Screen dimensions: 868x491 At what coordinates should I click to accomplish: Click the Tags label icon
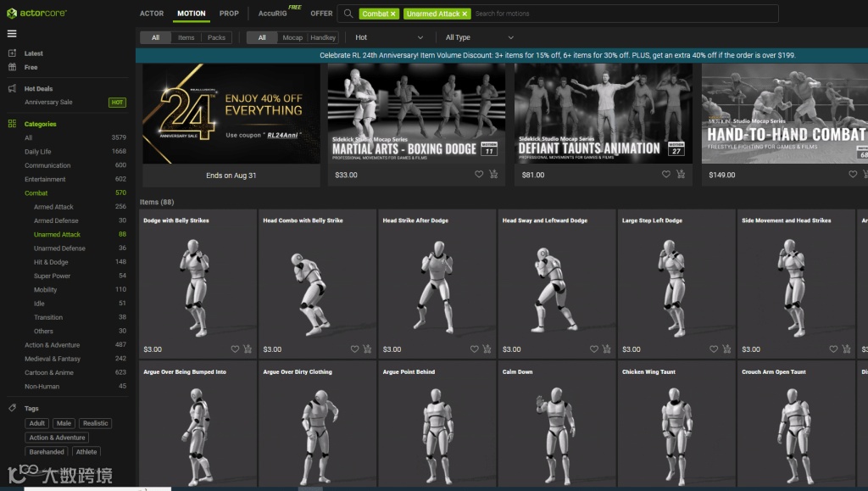pos(12,408)
